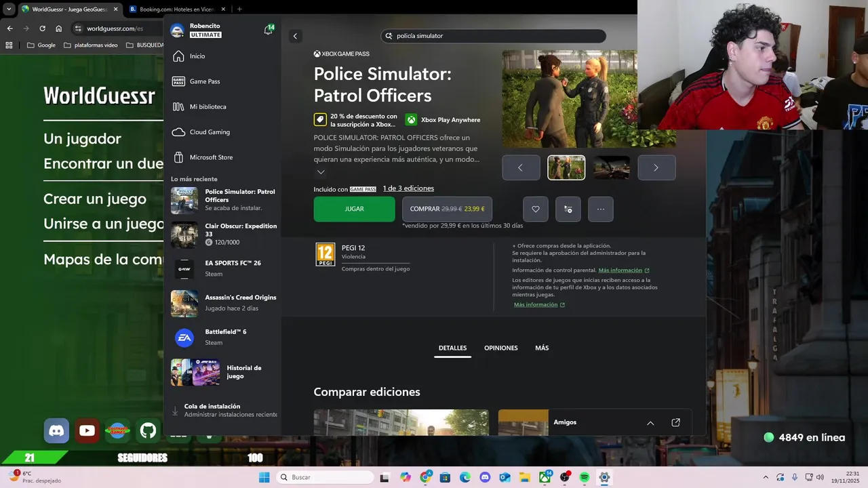This screenshot has height=488, width=868.
Task: Click the Robencito profile avatar
Action: point(177,30)
